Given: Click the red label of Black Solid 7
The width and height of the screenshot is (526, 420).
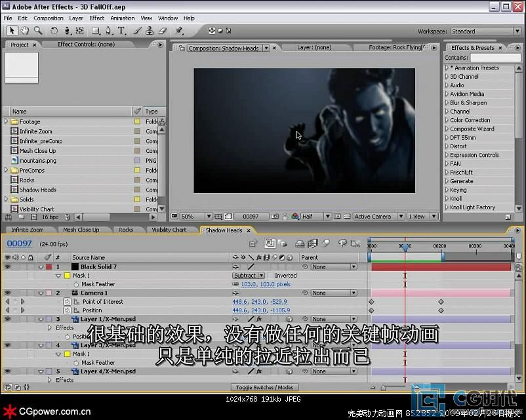Looking at the screenshot, I should [x=49, y=266].
